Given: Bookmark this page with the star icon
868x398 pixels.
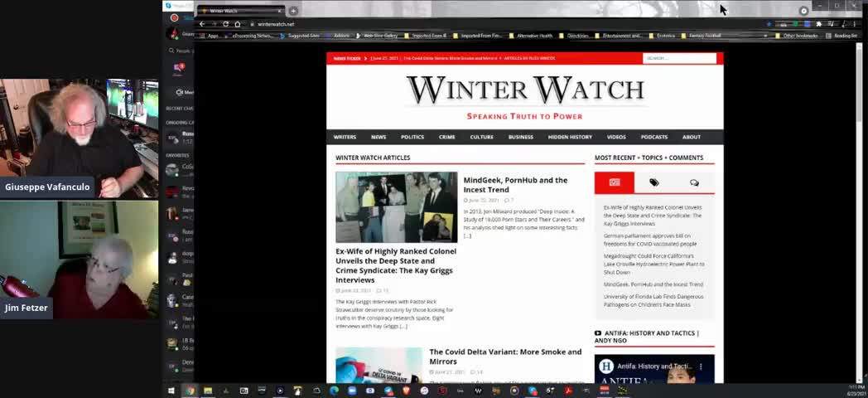Looking at the screenshot, I should pos(769,24).
